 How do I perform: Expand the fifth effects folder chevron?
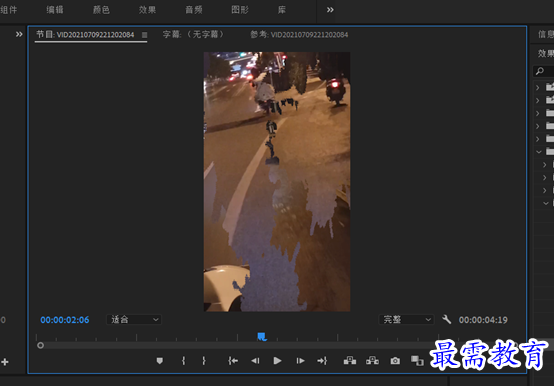point(538,139)
